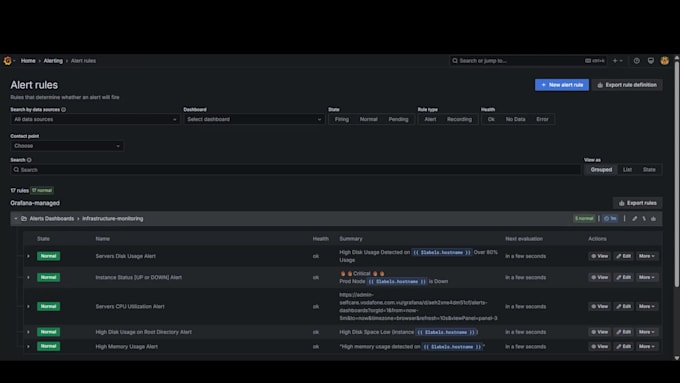680x383 pixels.
Task: Click the 5 normal badge in group row
Action: (584, 219)
